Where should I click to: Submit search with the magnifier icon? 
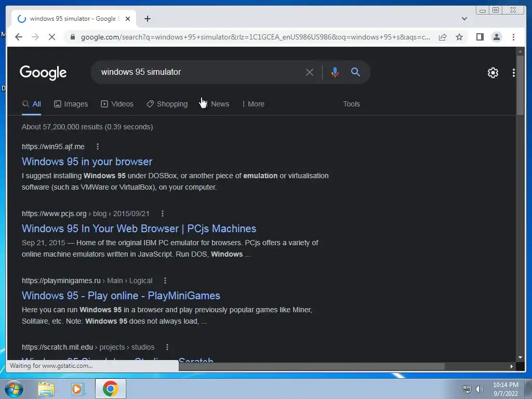point(355,72)
